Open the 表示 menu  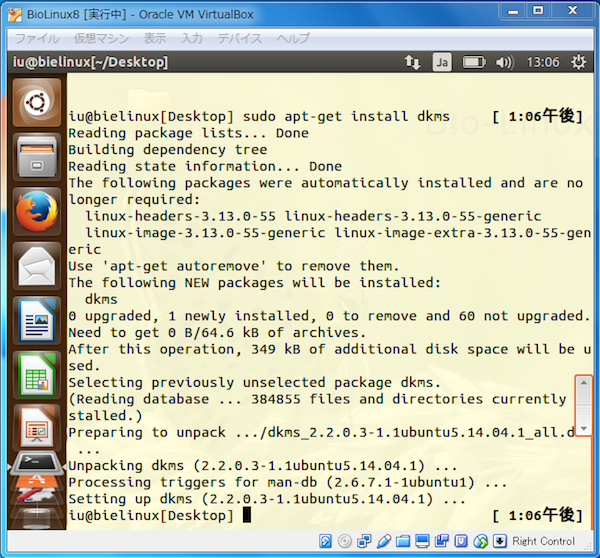(155, 38)
